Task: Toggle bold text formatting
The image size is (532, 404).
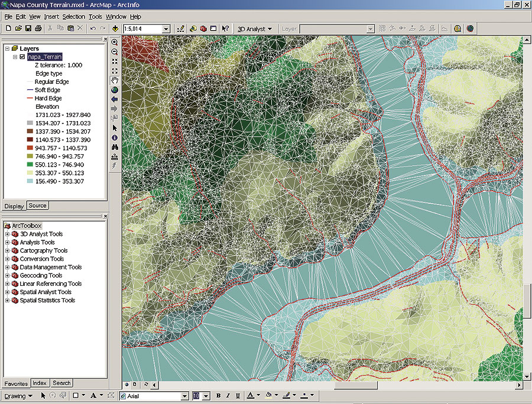Action: (218, 396)
